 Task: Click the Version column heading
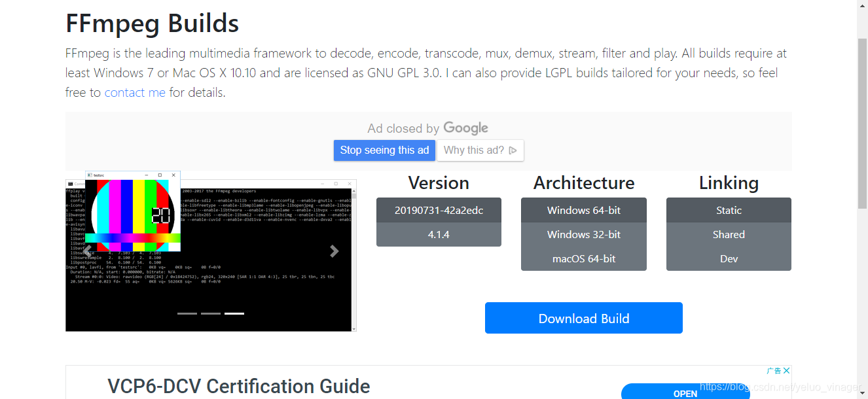[x=439, y=182]
